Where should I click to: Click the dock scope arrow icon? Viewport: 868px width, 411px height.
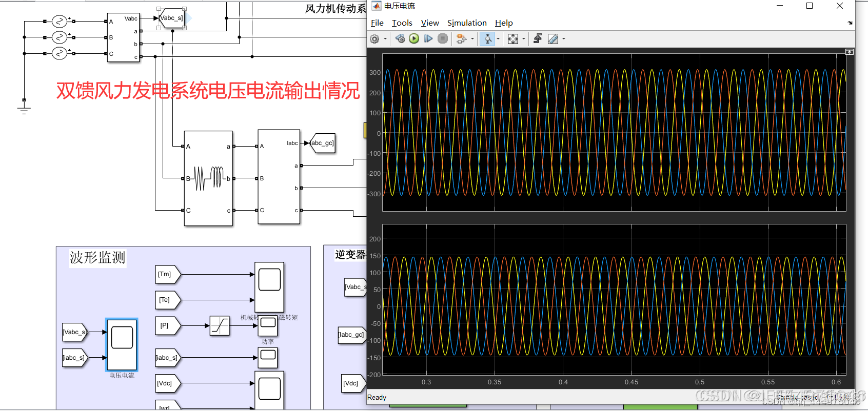tap(850, 23)
